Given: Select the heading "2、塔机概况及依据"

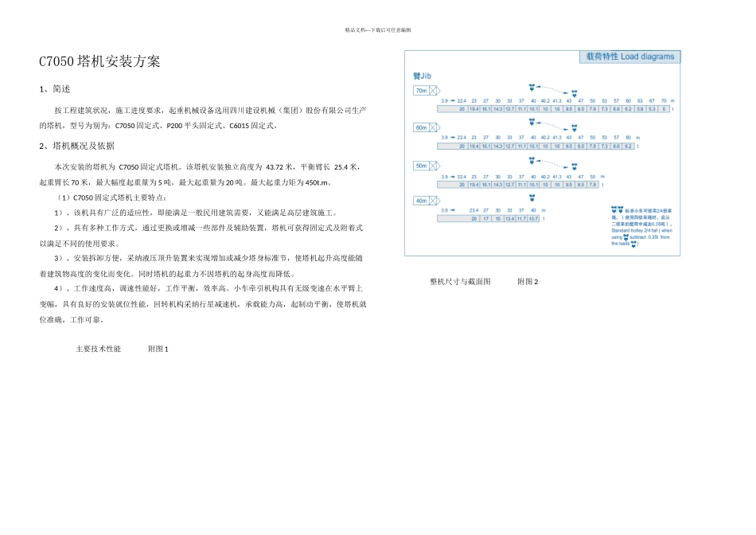Looking at the screenshot, I should coord(76,146).
